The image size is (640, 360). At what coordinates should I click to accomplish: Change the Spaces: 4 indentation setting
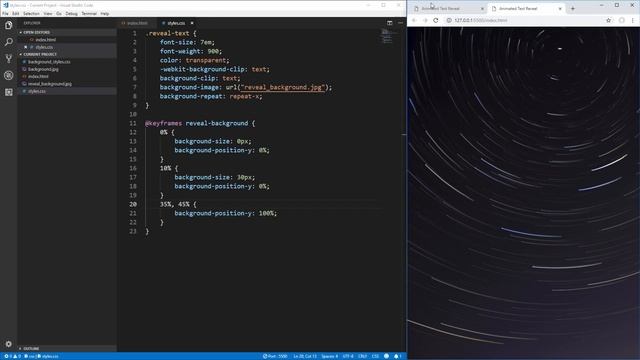point(329,356)
